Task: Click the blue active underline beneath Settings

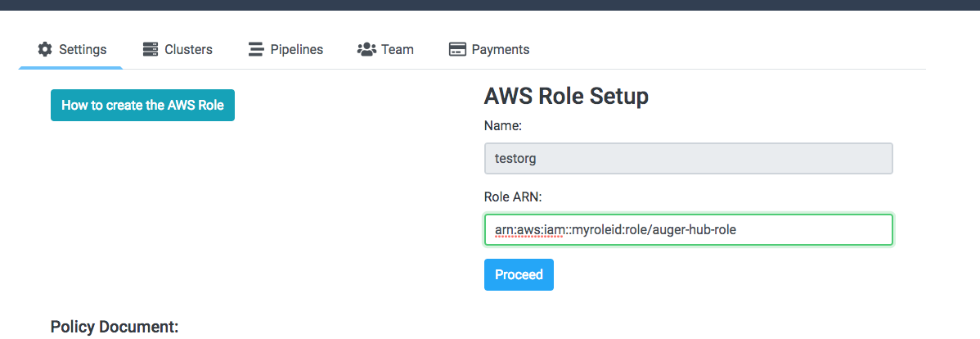Action: click(70, 67)
